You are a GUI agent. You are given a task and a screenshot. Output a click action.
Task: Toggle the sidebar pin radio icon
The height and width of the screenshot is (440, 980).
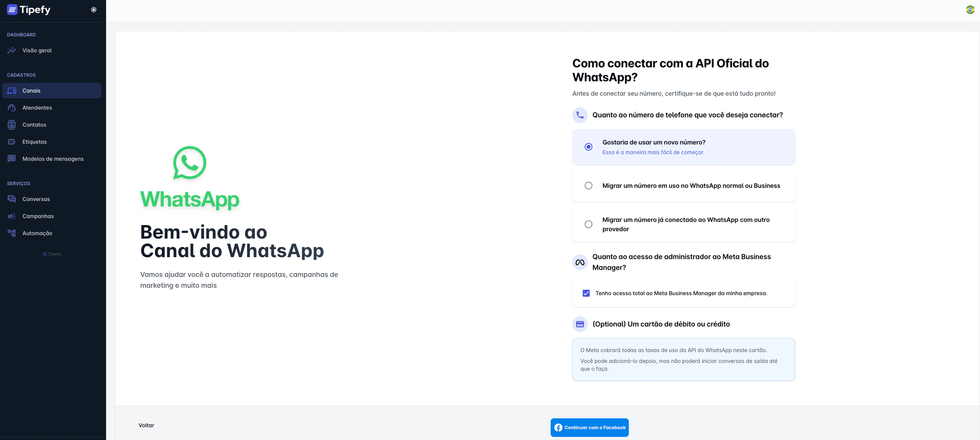[94, 10]
